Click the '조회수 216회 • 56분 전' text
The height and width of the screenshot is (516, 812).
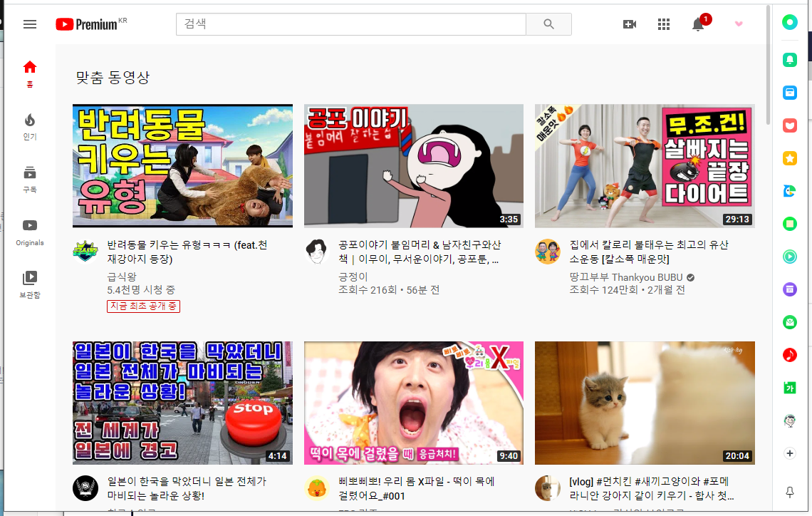[x=389, y=289]
